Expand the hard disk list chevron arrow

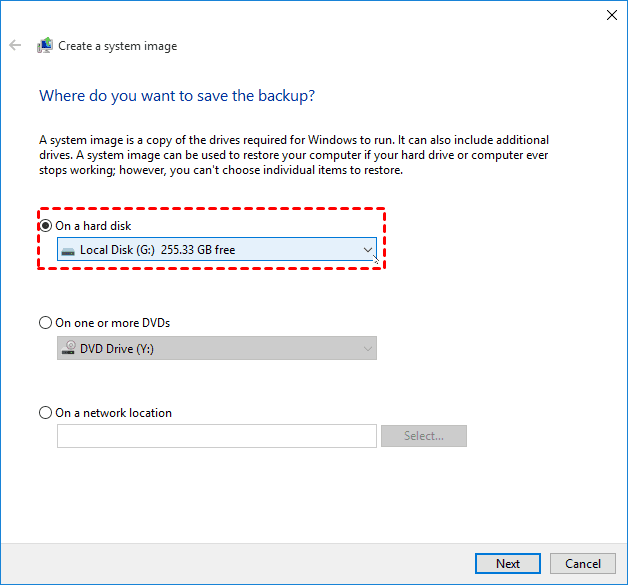[x=368, y=250]
